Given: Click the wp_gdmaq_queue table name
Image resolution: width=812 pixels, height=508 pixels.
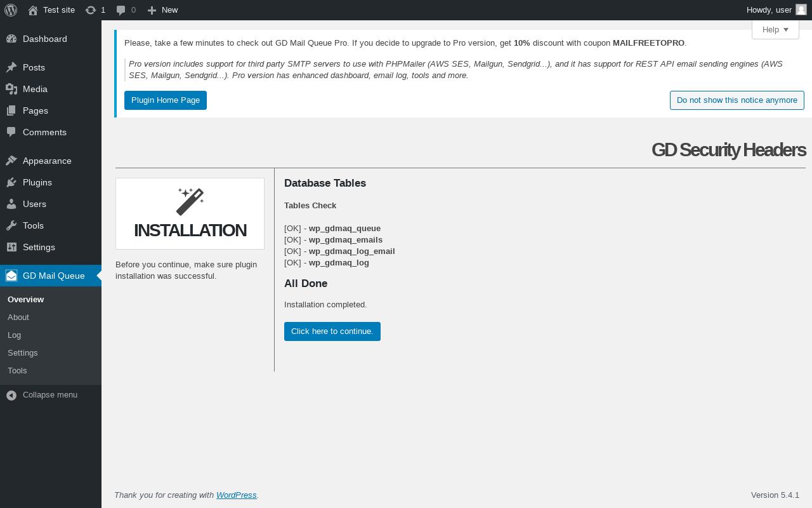Looking at the screenshot, I should [x=344, y=229].
